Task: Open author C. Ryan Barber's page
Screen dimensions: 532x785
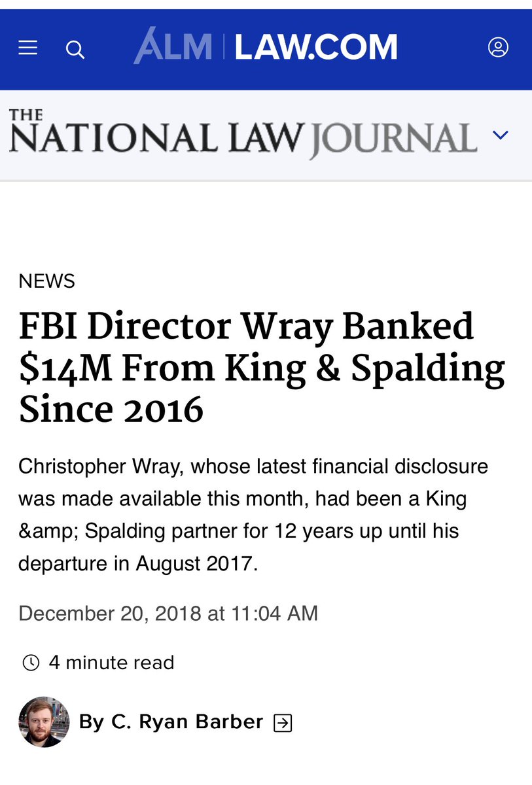Action: tap(187, 722)
